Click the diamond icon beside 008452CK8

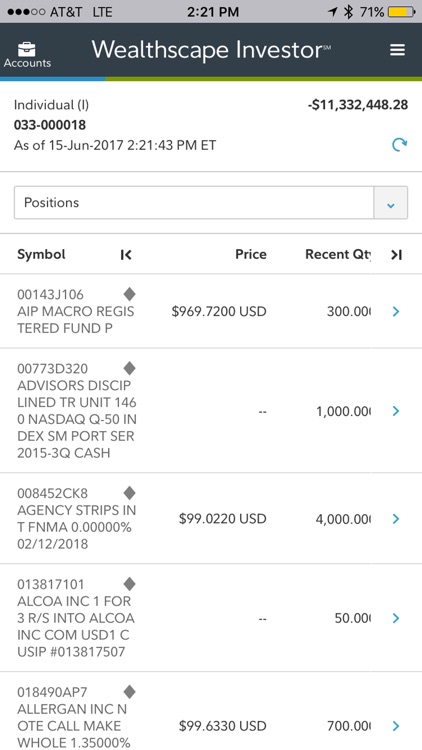click(x=129, y=493)
